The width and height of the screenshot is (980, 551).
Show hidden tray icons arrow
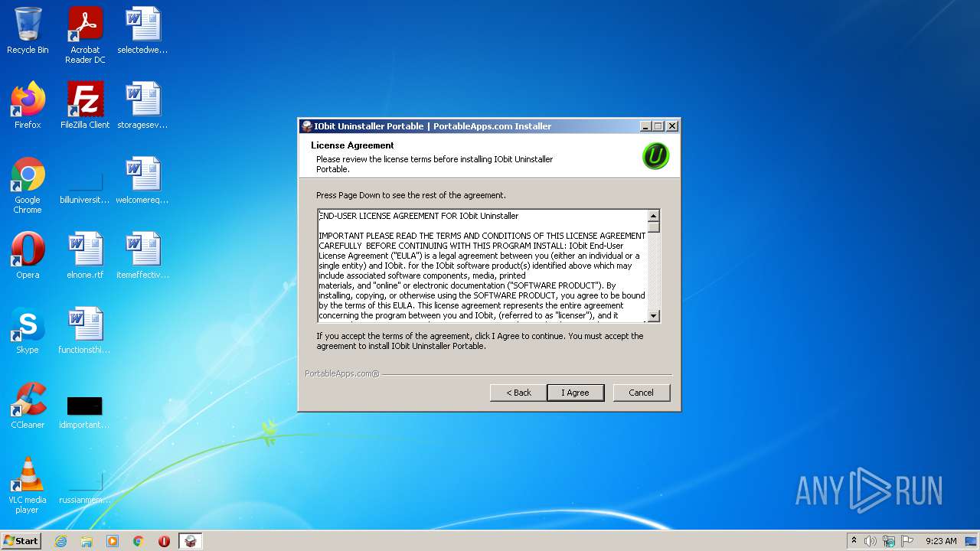(x=854, y=540)
